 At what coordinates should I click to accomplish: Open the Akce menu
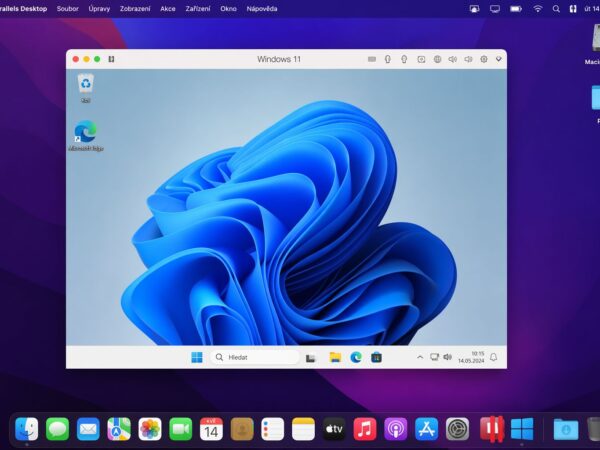pos(168,8)
